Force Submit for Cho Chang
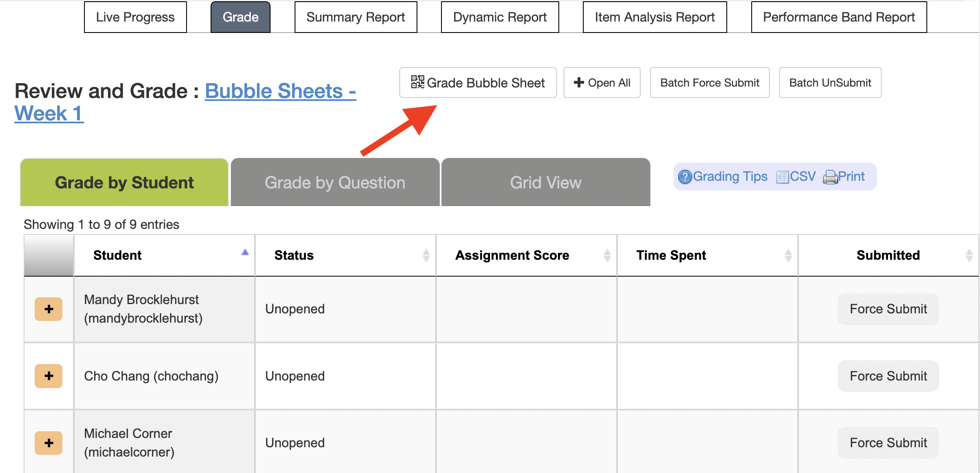This screenshot has height=473, width=980. (888, 376)
